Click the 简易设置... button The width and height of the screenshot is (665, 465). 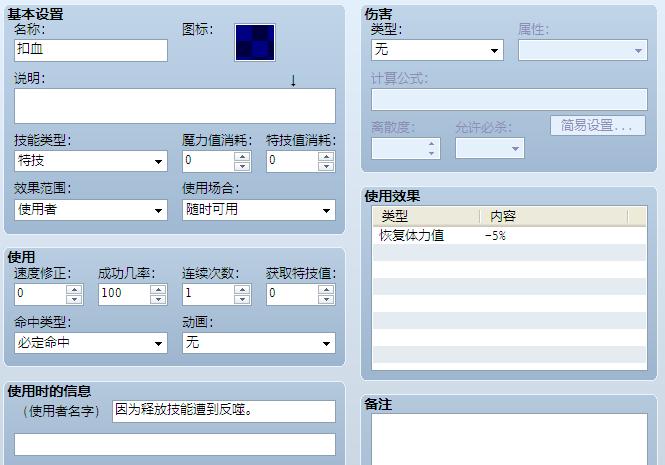tap(598, 126)
